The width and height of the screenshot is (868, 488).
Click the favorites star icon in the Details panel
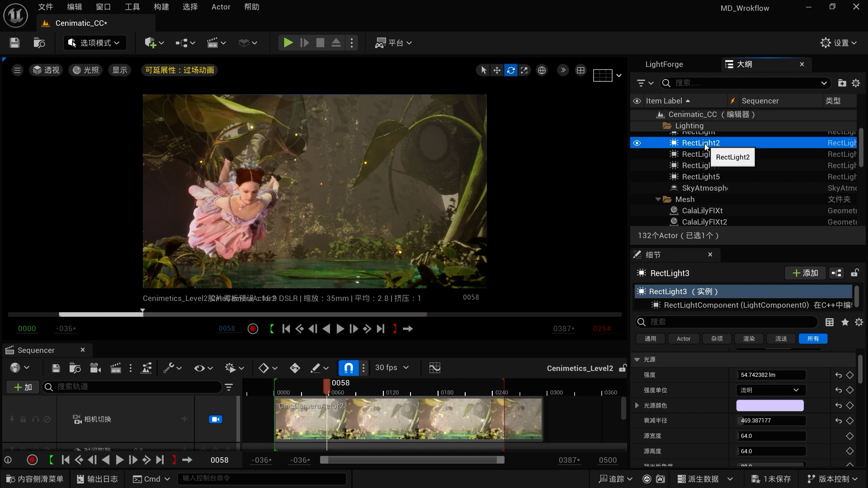(844, 322)
